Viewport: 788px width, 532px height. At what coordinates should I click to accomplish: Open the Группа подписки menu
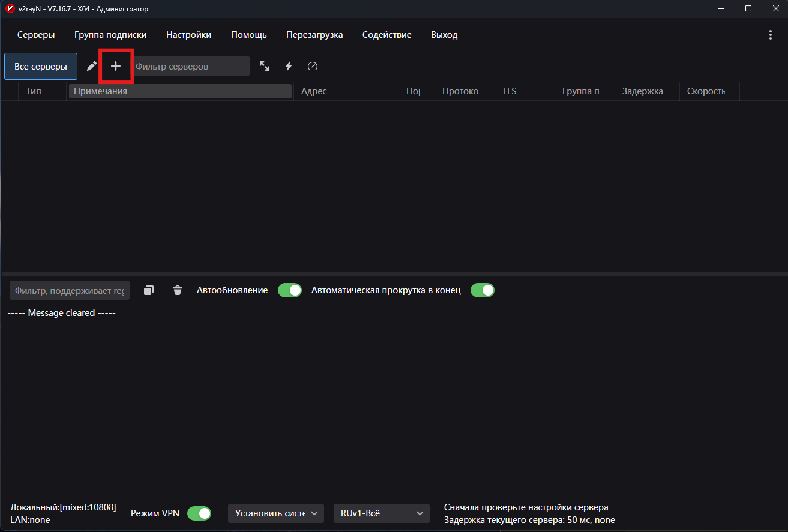click(x=110, y=35)
